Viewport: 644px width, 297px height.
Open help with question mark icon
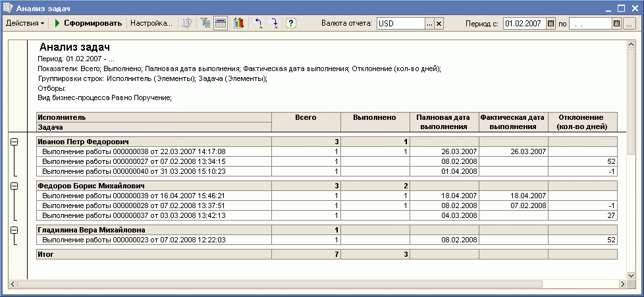tap(290, 23)
